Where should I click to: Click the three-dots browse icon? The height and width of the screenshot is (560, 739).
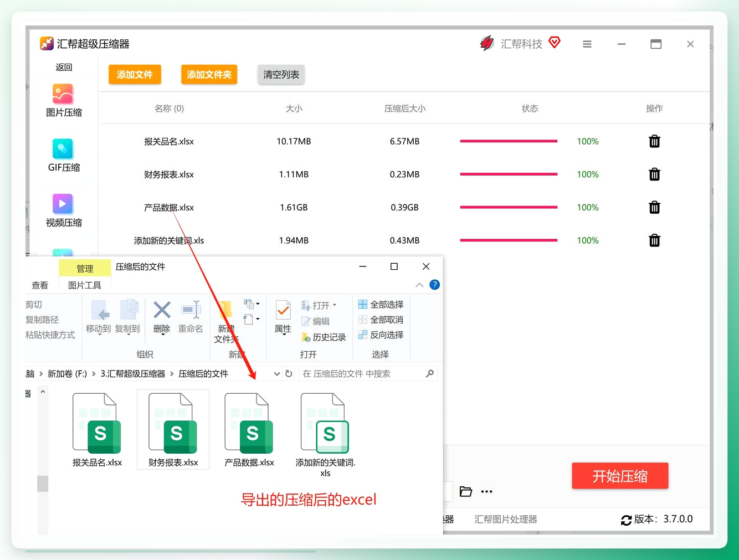[x=486, y=491]
